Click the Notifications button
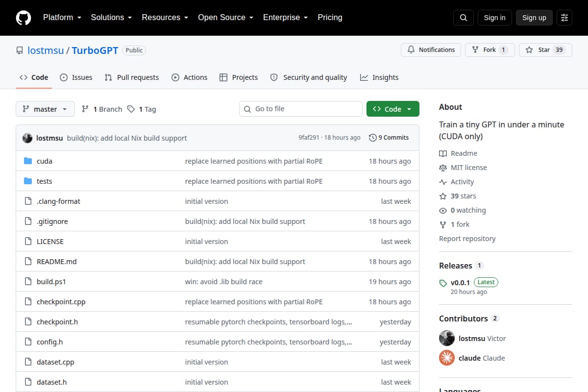Screen dimensions: 588x392 point(431,50)
